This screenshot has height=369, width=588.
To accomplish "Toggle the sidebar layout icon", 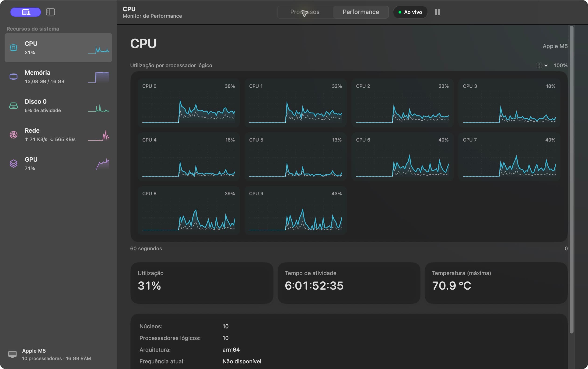I will (x=50, y=12).
